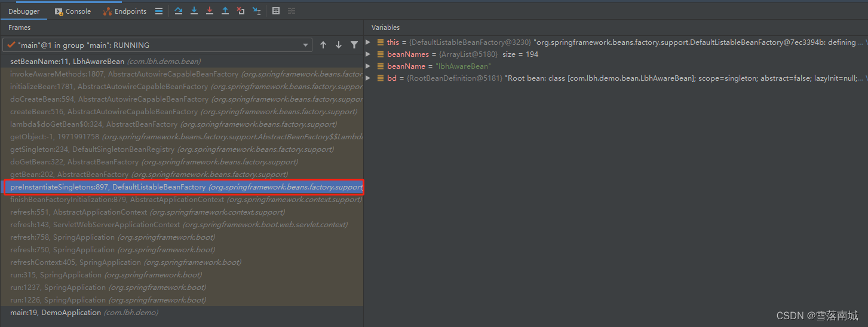Click the frames filter funnel icon

pyautogui.click(x=354, y=45)
